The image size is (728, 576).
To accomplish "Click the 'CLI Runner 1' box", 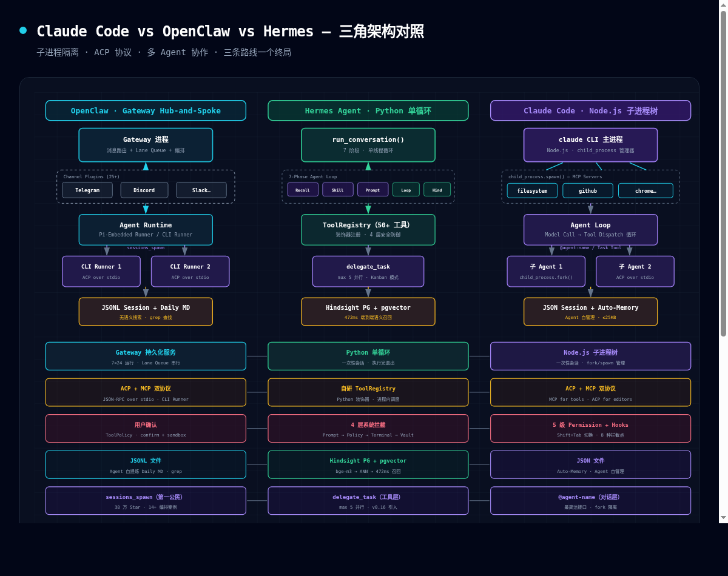I will coord(101,271).
